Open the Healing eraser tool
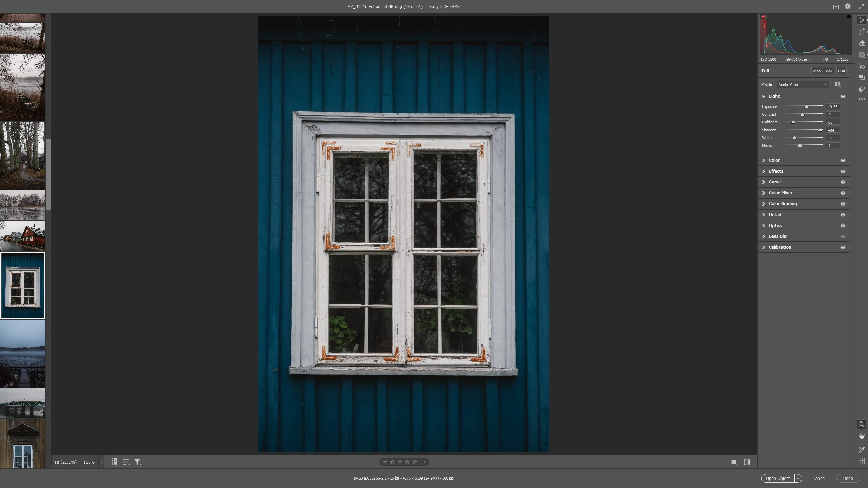Screen dimensions: 868x488 861,43
